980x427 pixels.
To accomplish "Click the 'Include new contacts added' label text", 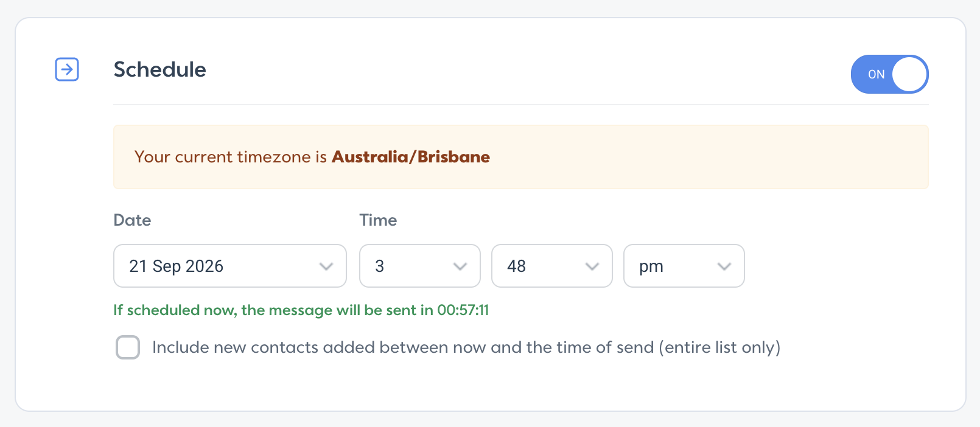I will click(x=466, y=347).
